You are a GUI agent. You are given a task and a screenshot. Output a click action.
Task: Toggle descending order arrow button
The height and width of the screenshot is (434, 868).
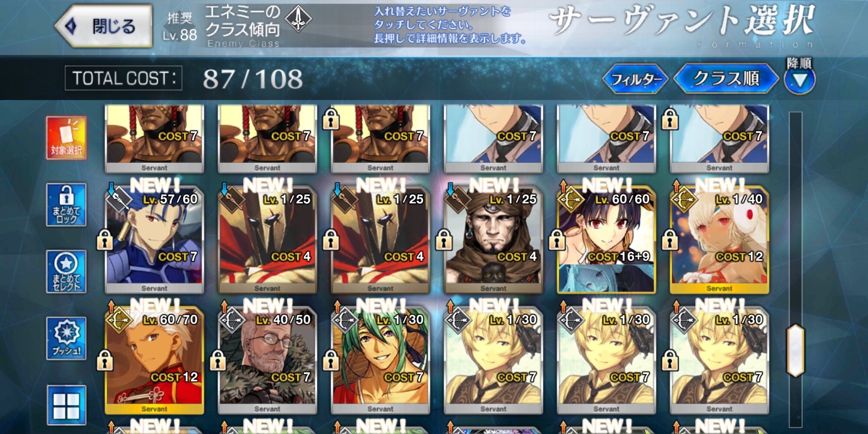[x=799, y=80]
